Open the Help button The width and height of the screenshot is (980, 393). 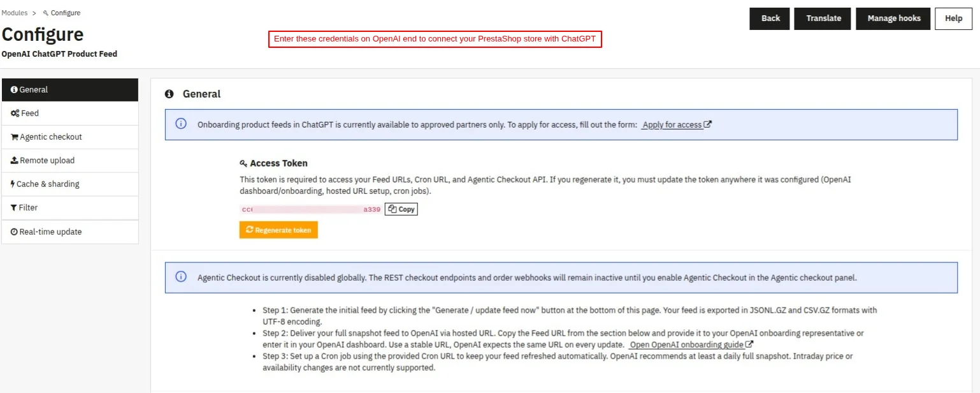click(953, 19)
